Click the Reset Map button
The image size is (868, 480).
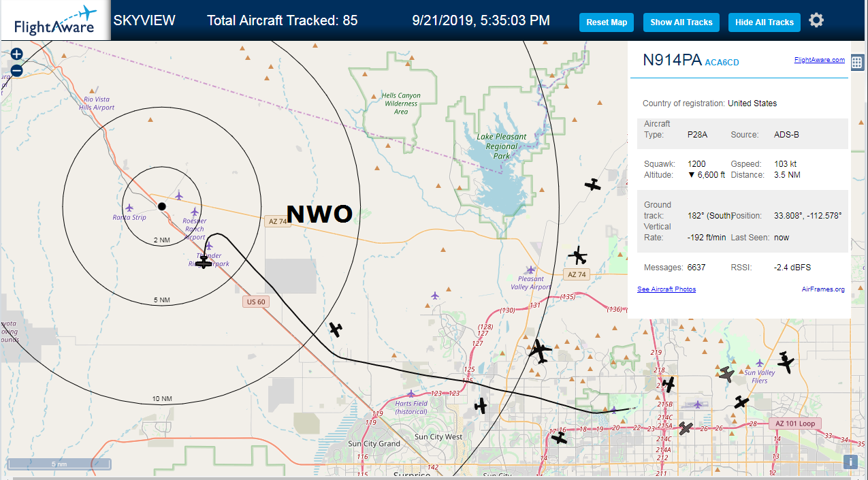pos(607,22)
